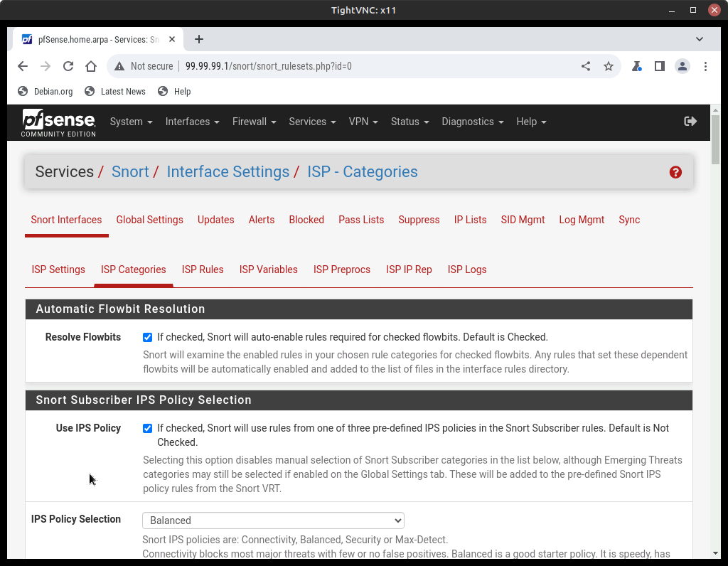Click the page vertical scrollbar thumb
The width and height of the screenshot is (728, 566).
(715, 139)
